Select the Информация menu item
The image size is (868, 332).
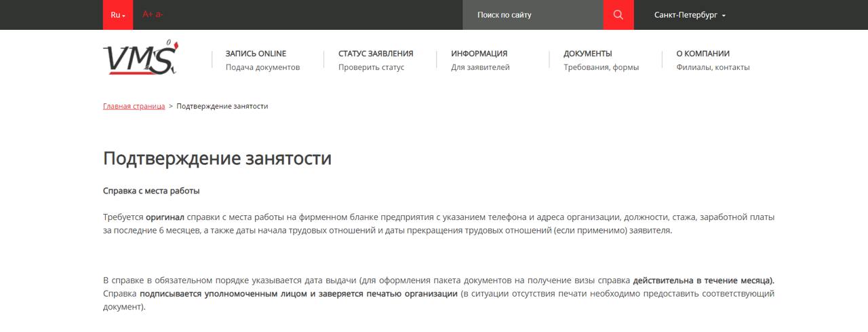pos(479,54)
